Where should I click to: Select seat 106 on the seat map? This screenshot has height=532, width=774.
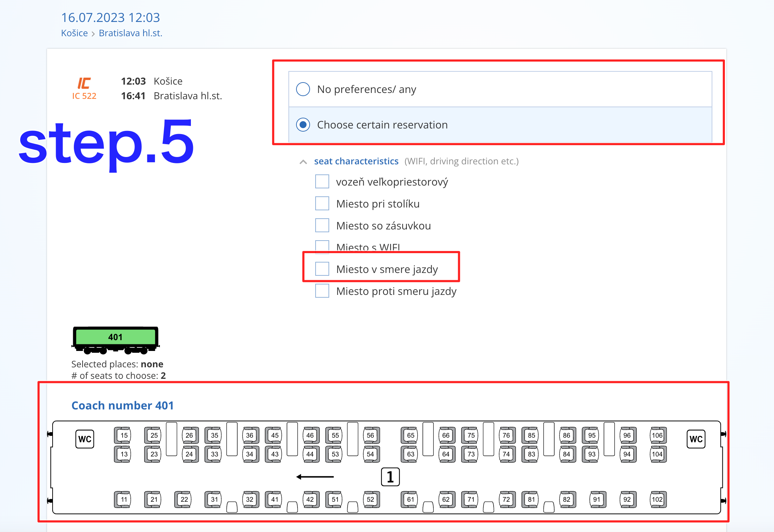pyautogui.click(x=658, y=435)
